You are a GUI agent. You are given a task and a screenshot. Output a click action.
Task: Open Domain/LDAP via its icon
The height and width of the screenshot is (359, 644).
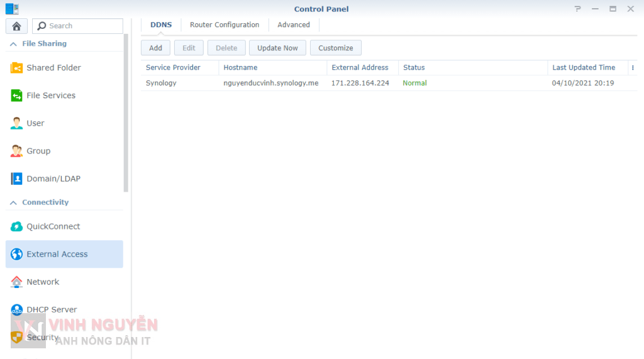(x=16, y=179)
